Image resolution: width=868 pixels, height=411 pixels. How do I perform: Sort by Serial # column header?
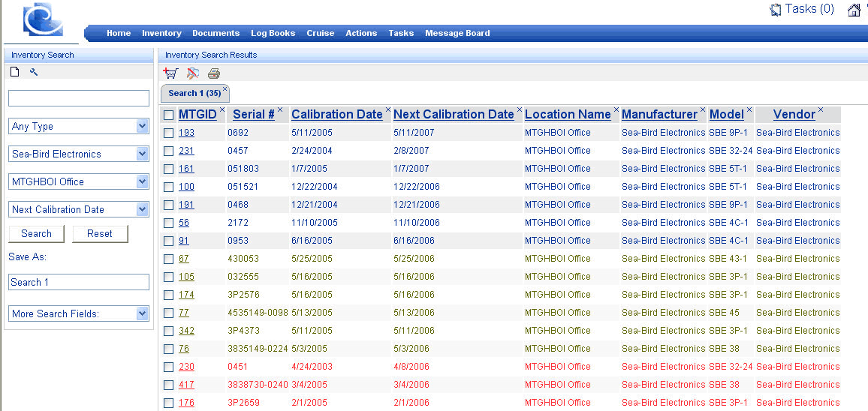pos(254,115)
